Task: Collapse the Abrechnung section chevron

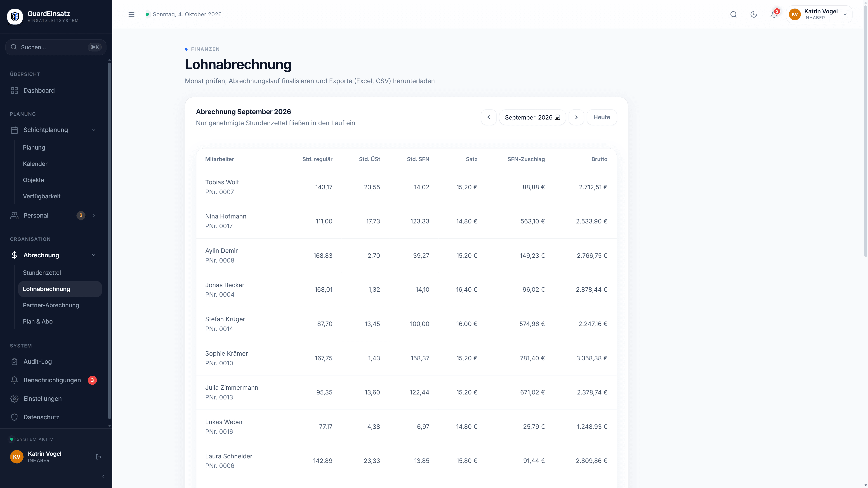Action: pos(94,255)
